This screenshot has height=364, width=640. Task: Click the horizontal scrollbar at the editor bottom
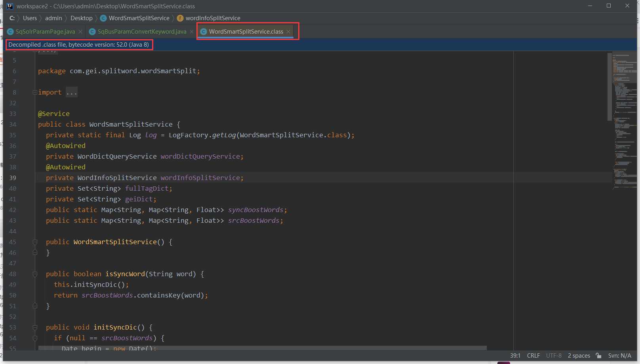(x=263, y=348)
